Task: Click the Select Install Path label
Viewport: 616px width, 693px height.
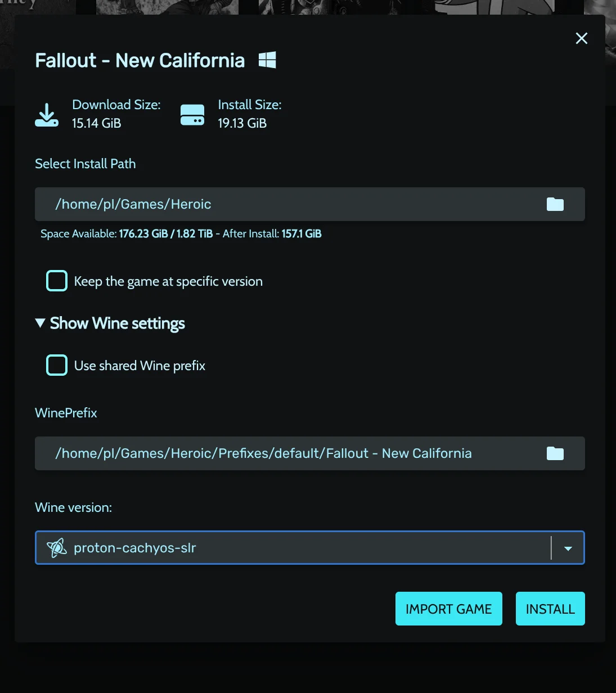Action: [x=86, y=164]
